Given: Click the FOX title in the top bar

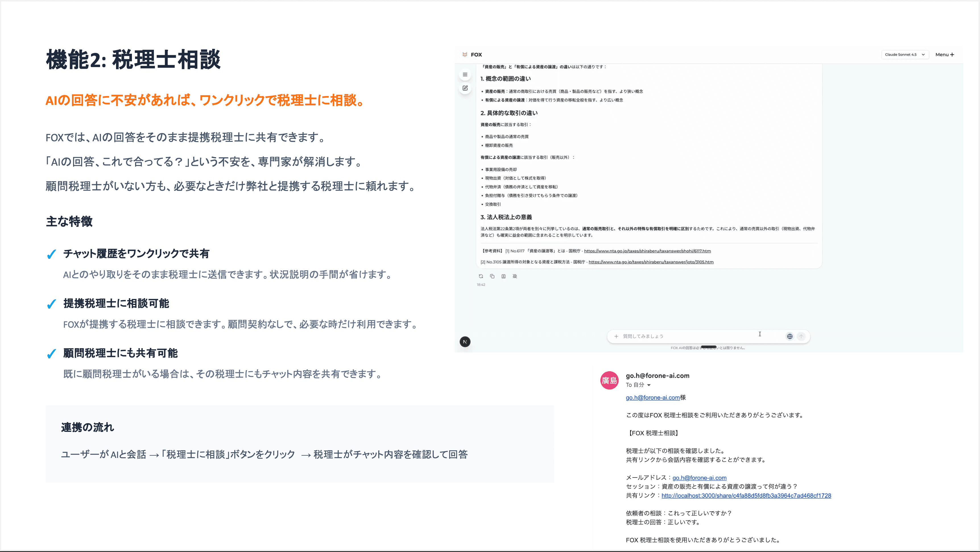Looking at the screenshot, I should coord(477,54).
